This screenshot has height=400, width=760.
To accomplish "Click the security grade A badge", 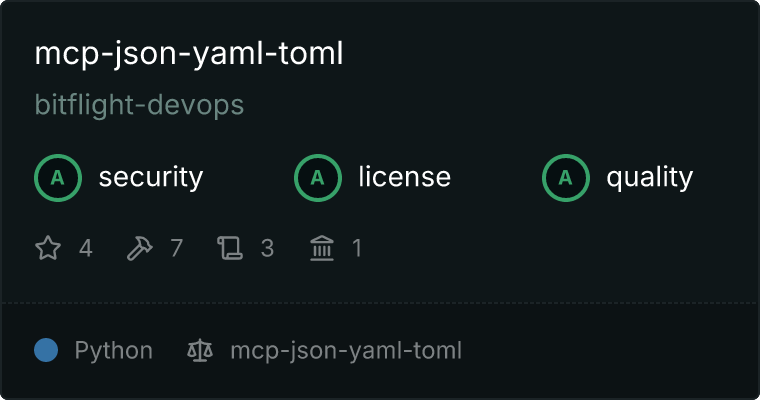I will [x=58, y=178].
